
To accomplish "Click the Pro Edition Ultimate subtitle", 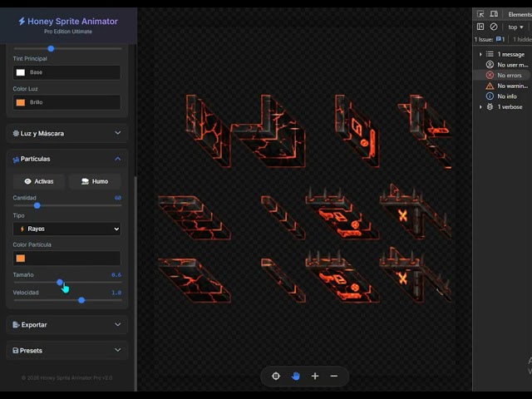I will tap(68, 32).
